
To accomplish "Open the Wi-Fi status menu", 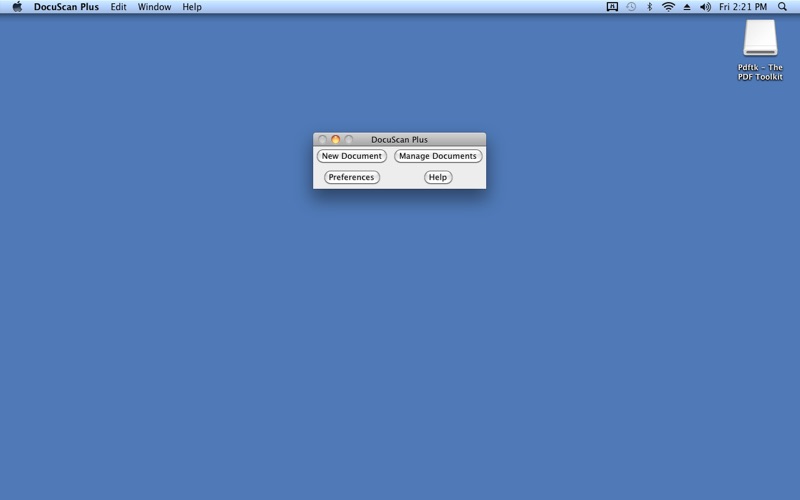I will (668, 7).
